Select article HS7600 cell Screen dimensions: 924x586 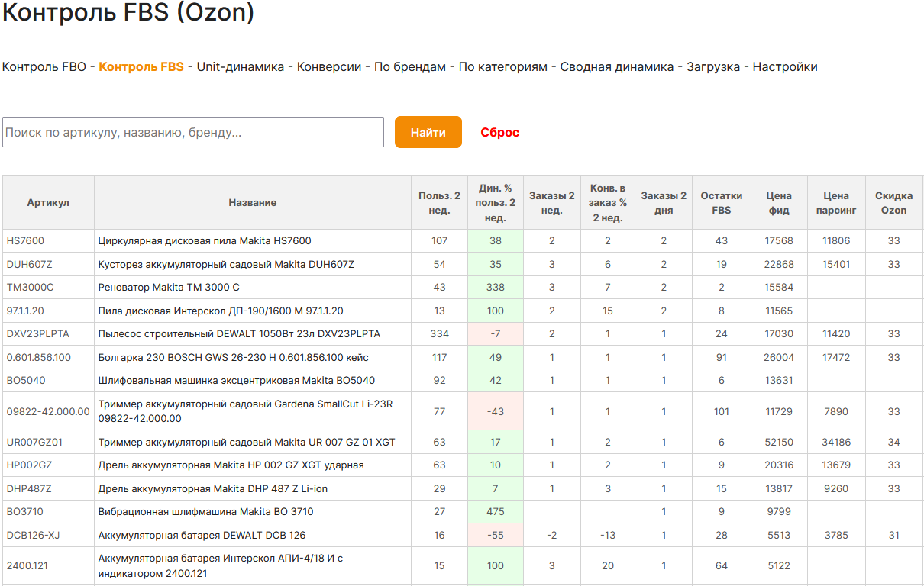pyautogui.click(x=48, y=241)
